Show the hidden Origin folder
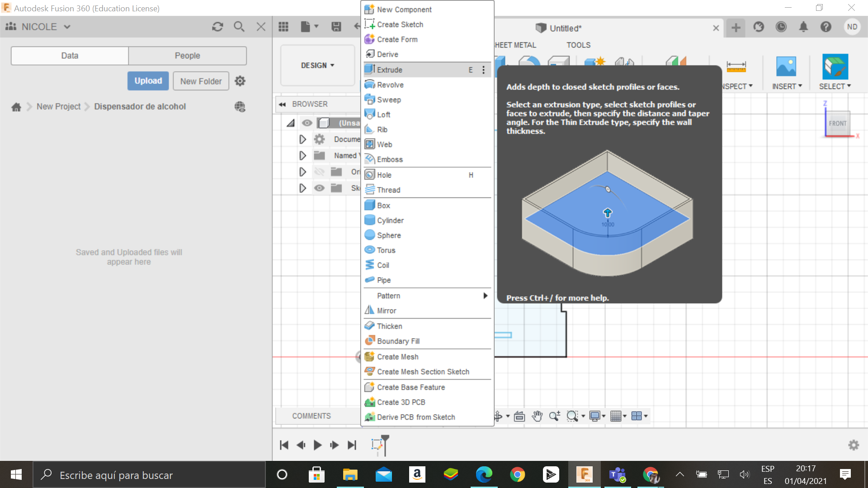The height and width of the screenshot is (488, 868). (x=319, y=172)
